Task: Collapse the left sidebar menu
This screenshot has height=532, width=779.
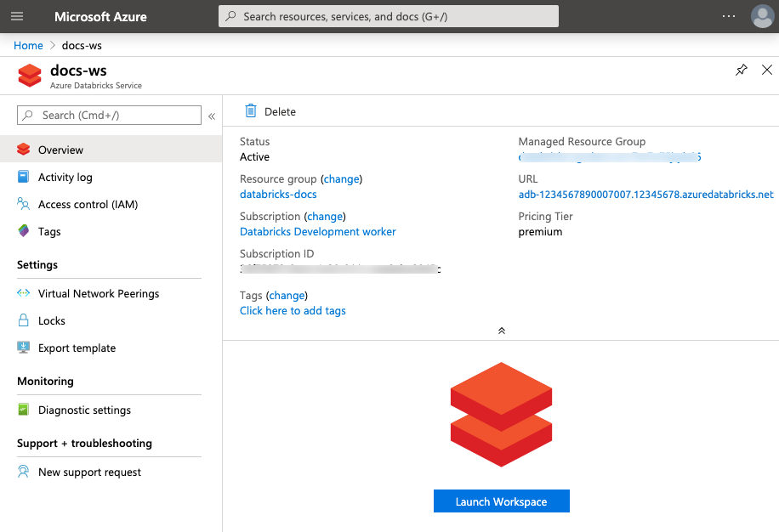Action: [x=212, y=116]
